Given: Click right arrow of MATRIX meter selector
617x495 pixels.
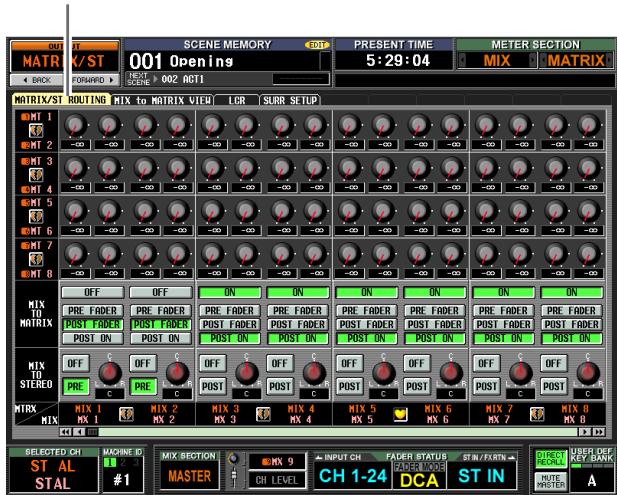Looking at the screenshot, I should 609,61.
